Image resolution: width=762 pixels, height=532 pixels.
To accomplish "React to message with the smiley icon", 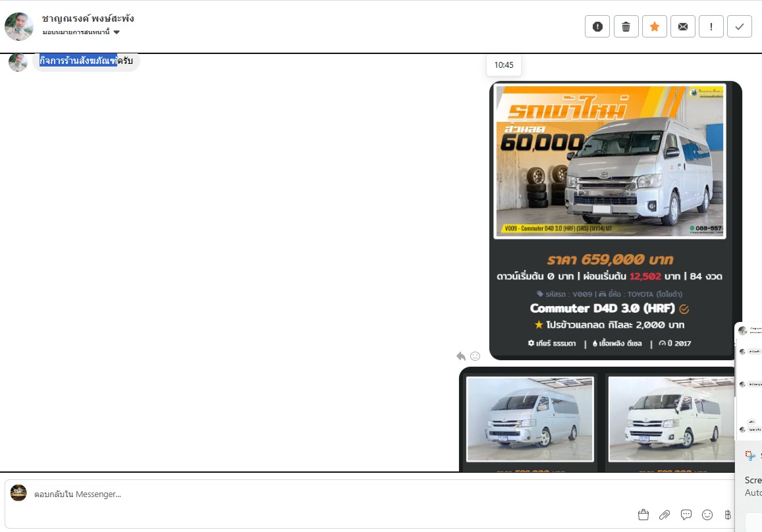I will tap(476, 356).
